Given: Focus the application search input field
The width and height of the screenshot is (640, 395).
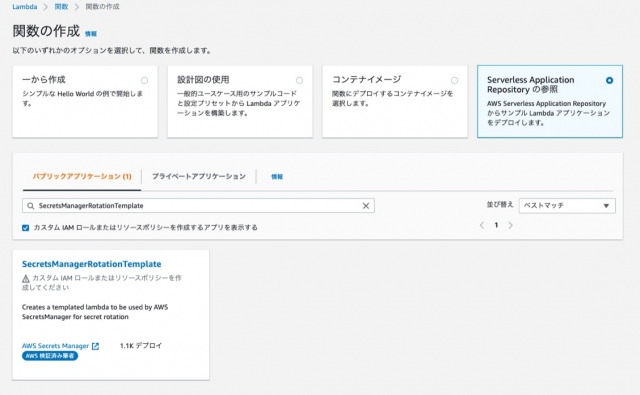Looking at the screenshot, I should [x=198, y=206].
